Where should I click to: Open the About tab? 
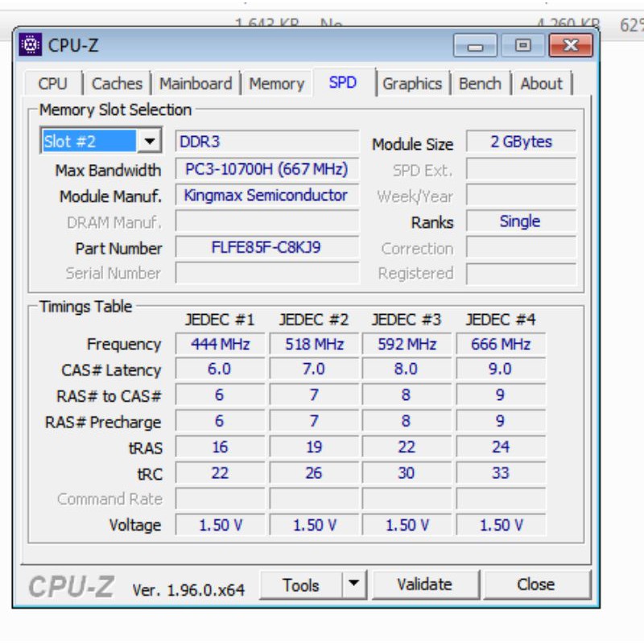point(541,84)
